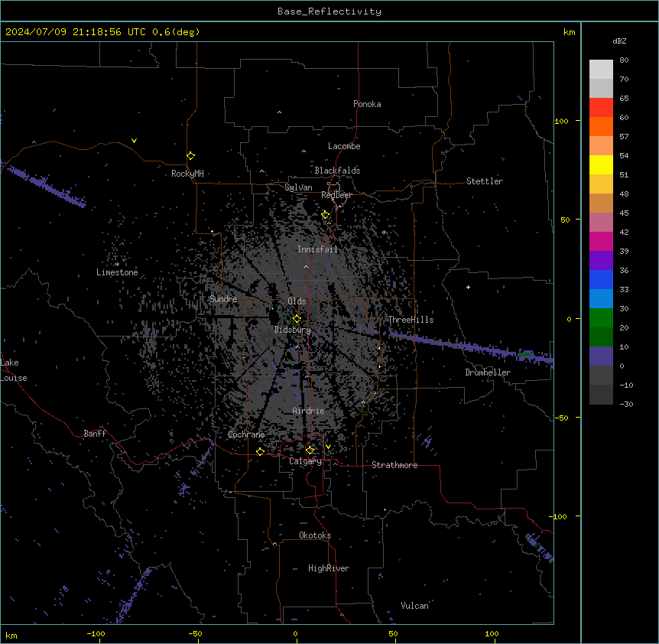Click the 0 tick label on bottom axis
Viewport: 659px width, 644px height.
(x=295, y=633)
